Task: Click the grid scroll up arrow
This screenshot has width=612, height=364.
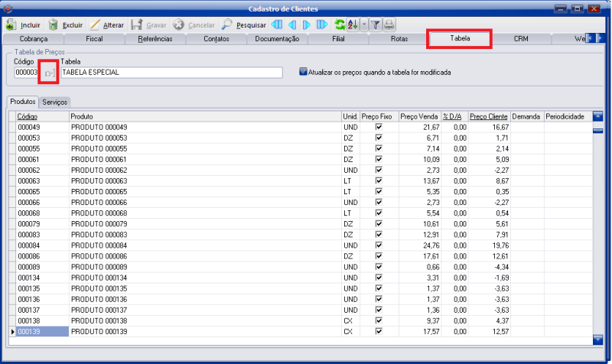Action: [x=597, y=116]
